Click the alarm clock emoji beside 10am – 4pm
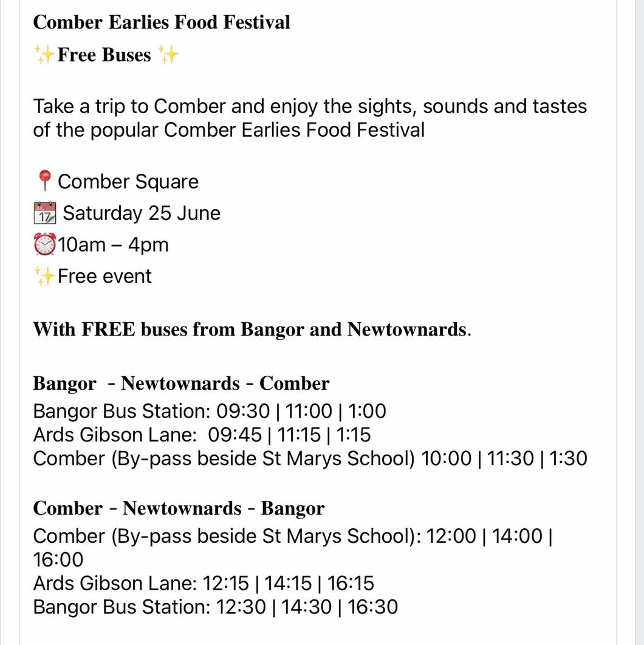Viewport: 644px width, 645px height. click(45, 244)
